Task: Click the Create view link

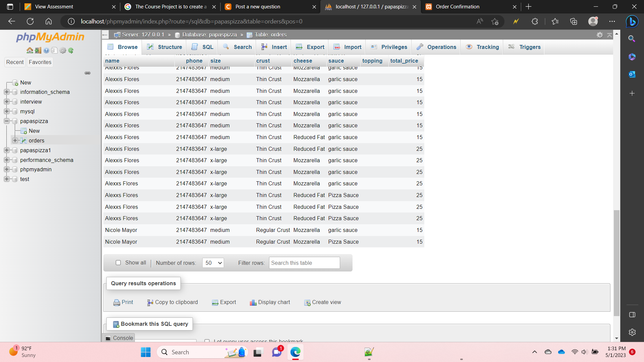Action: click(x=326, y=302)
